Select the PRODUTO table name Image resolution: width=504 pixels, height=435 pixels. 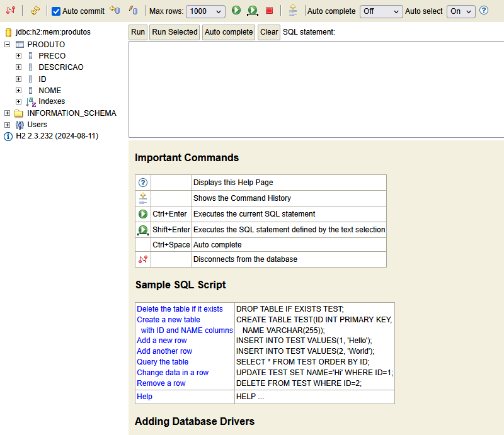(x=46, y=44)
